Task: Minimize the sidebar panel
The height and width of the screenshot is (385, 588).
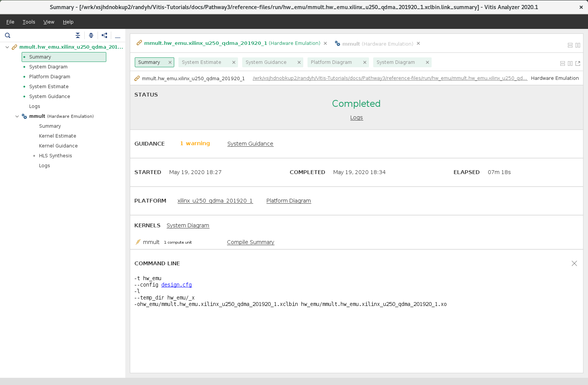Action: [x=118, y=37]
